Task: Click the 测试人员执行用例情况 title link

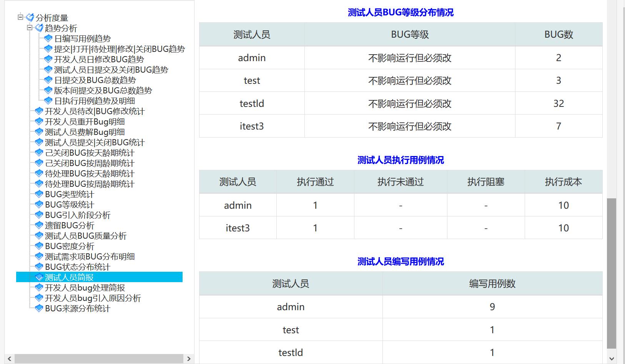Action: (400, 160)
